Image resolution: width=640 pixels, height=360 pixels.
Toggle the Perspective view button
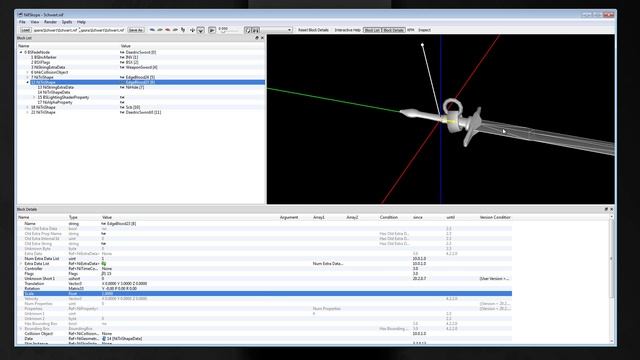pyautogui.click(x=201, y=30)
